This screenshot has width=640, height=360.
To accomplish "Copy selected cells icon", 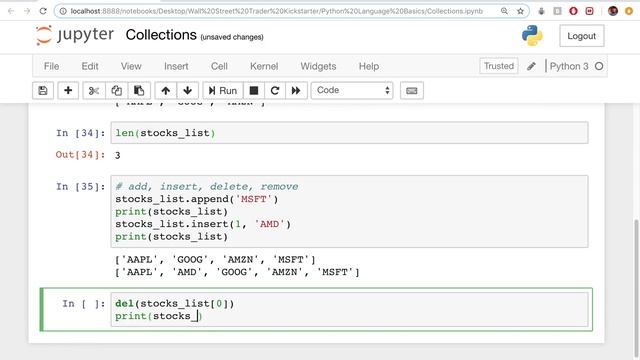I will pyautogui.click(x=116, y=90).
